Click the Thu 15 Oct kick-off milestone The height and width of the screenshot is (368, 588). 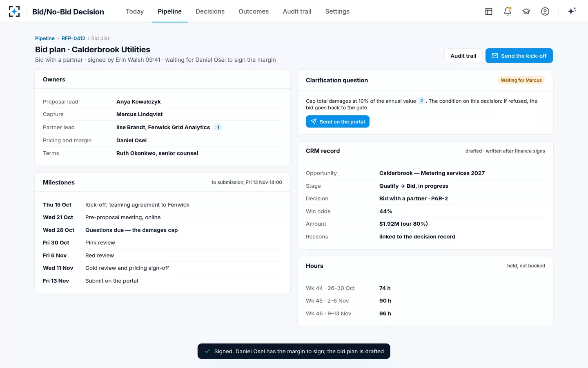coord(163,205)
